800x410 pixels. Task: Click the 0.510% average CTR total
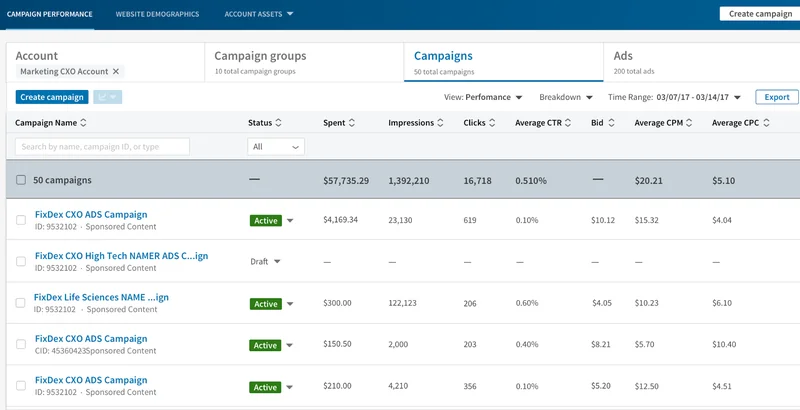pyautogui.click(x=531, y=181)
